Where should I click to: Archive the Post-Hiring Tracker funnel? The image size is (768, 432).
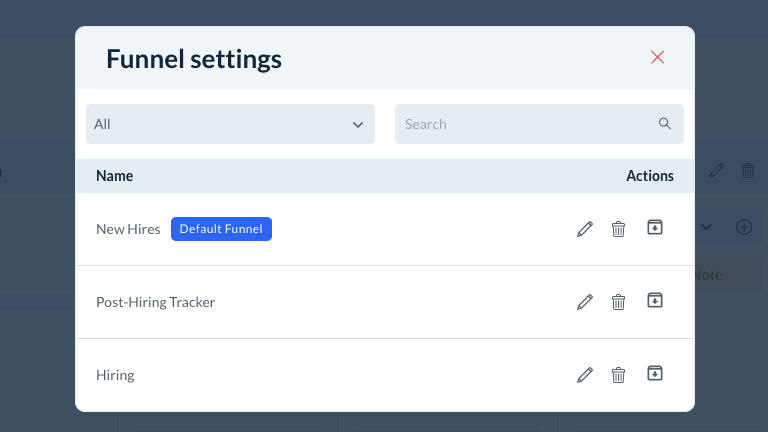[655, 301]
